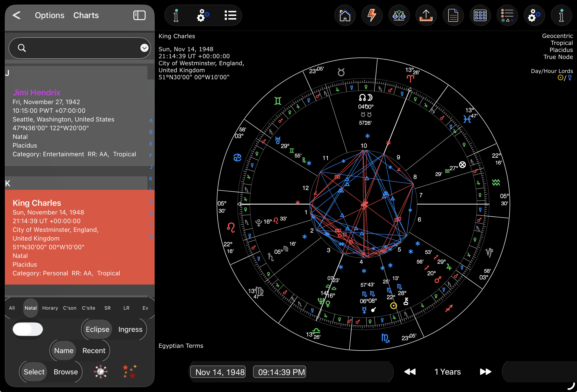Open the colored list legend icon
This screenshot has height=392, width=577.
pos(507,15)
